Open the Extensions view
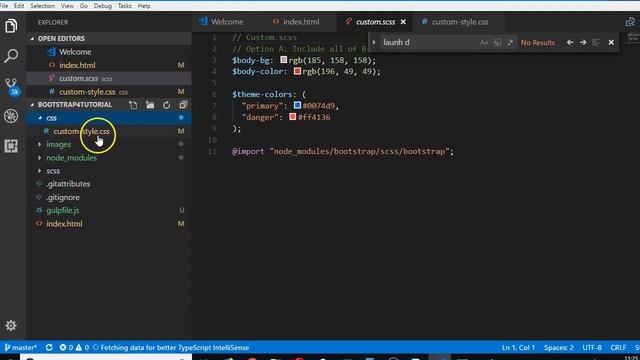Image resolution: width=640 pixels, height=360 pixels. click(11, 146)
